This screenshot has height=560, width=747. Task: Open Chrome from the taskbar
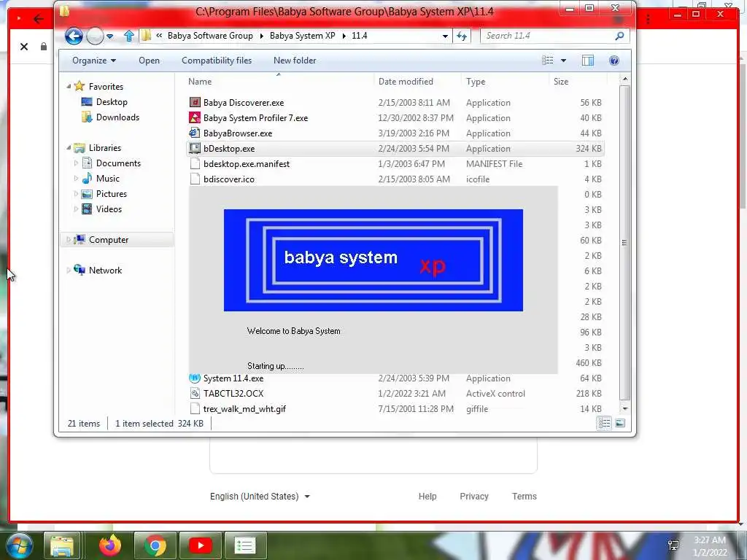click(155, 545)
